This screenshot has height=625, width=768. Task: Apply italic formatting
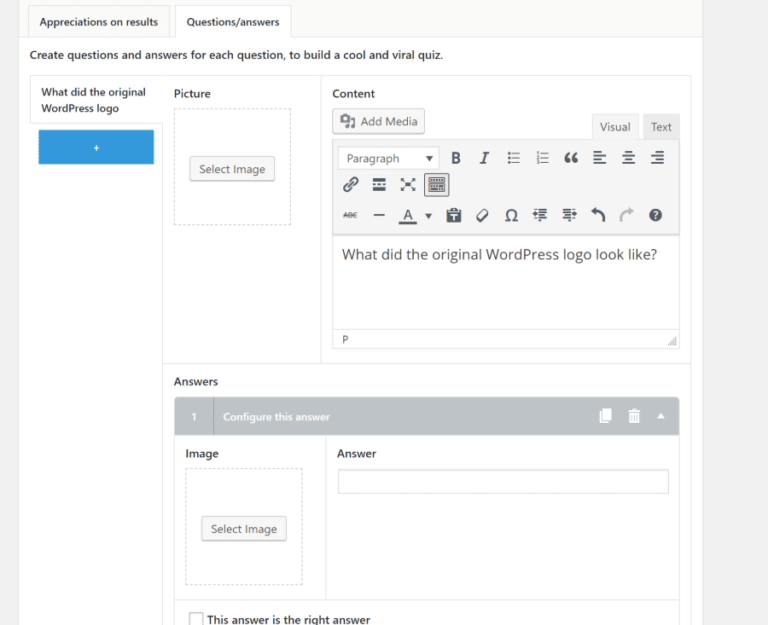pos(484,158)
